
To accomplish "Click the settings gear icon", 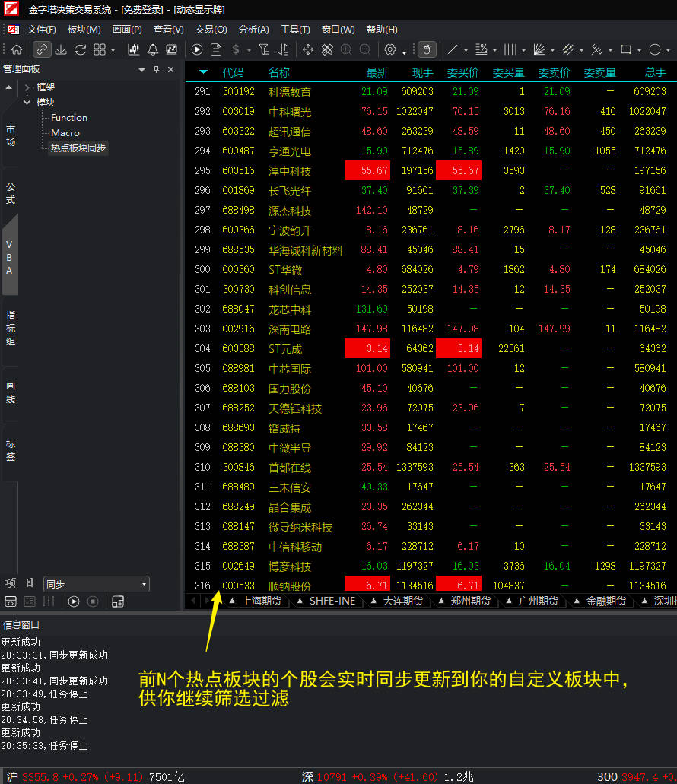I will coord(390,49).
